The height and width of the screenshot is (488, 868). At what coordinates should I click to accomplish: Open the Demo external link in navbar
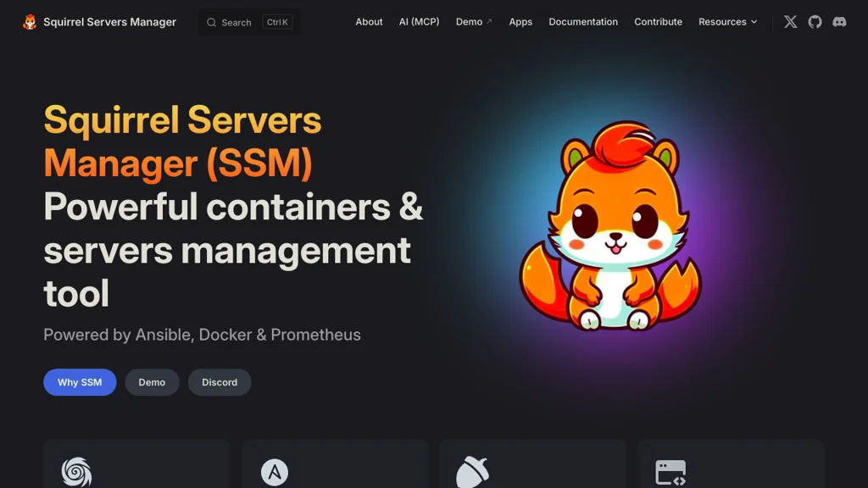[474, 22]
